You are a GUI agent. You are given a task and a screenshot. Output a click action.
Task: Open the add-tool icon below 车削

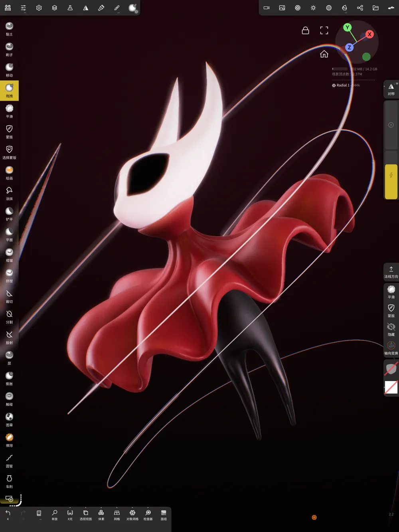[9, 499]
